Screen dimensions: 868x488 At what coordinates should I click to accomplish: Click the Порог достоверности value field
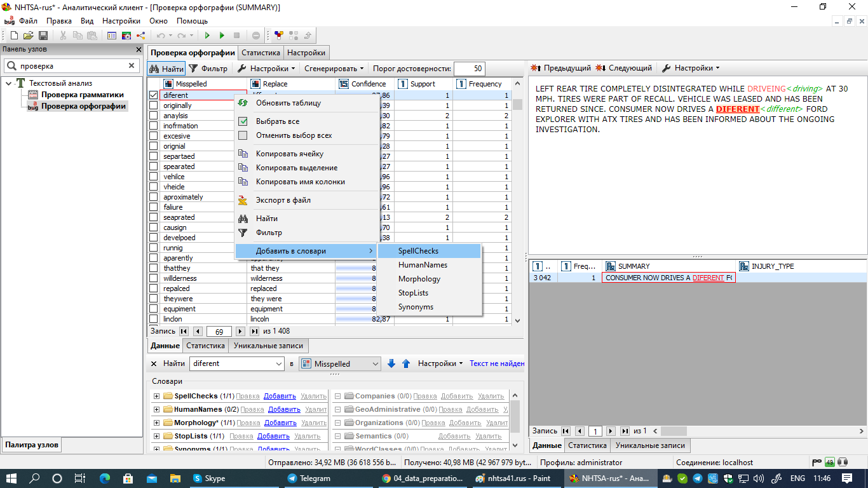[468, 69]
